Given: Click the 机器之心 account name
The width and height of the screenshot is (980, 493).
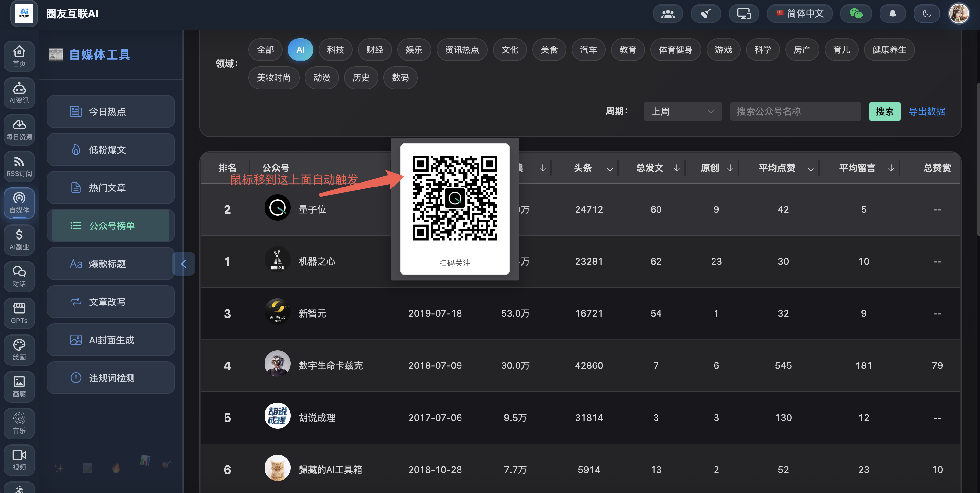Looking at the screenshot, I should tap(317, 261).
